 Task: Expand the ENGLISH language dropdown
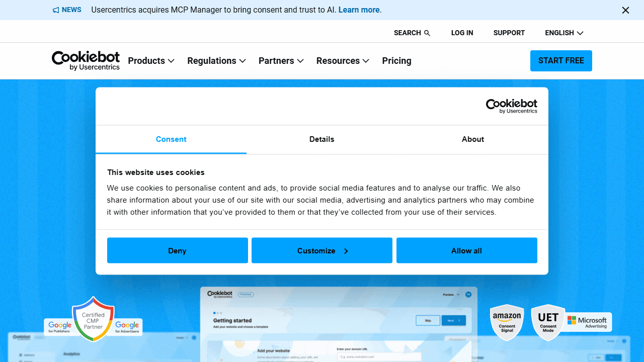(x=564, y=33)
